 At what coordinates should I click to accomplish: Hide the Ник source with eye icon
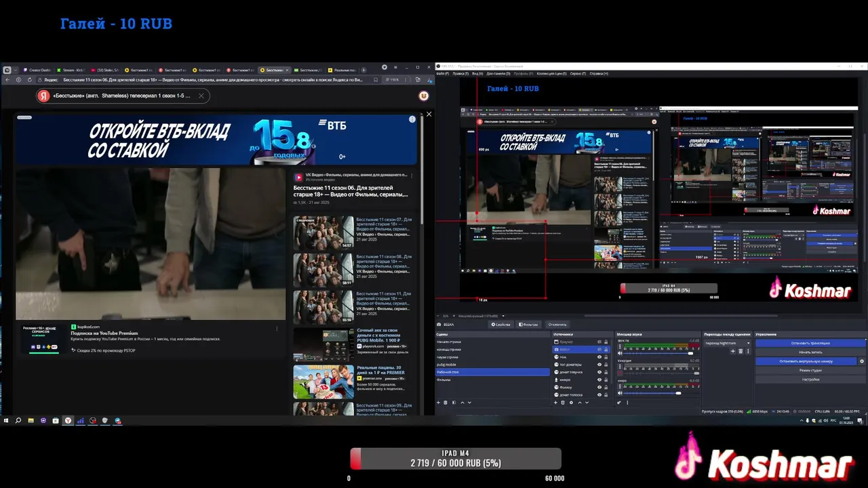pos(599,357)
